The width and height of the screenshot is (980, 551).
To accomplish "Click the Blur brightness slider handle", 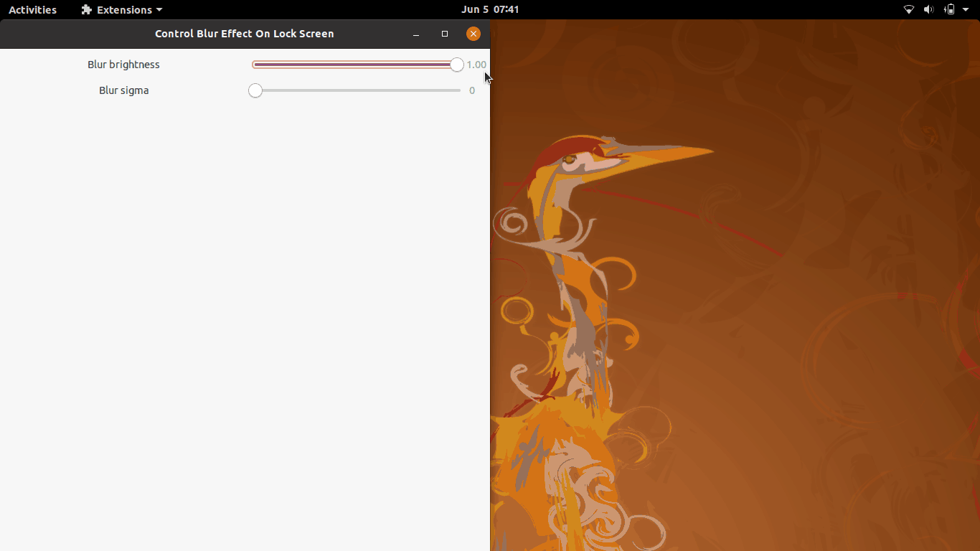I will 457,65.
